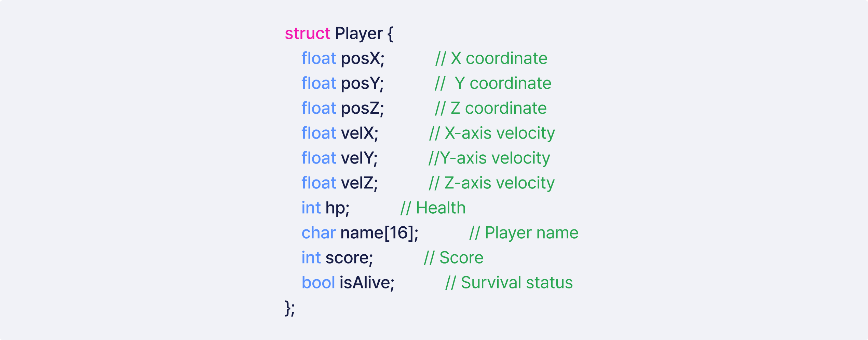Click the velZ variable name

pyautogui.click(x=360, y=183)
